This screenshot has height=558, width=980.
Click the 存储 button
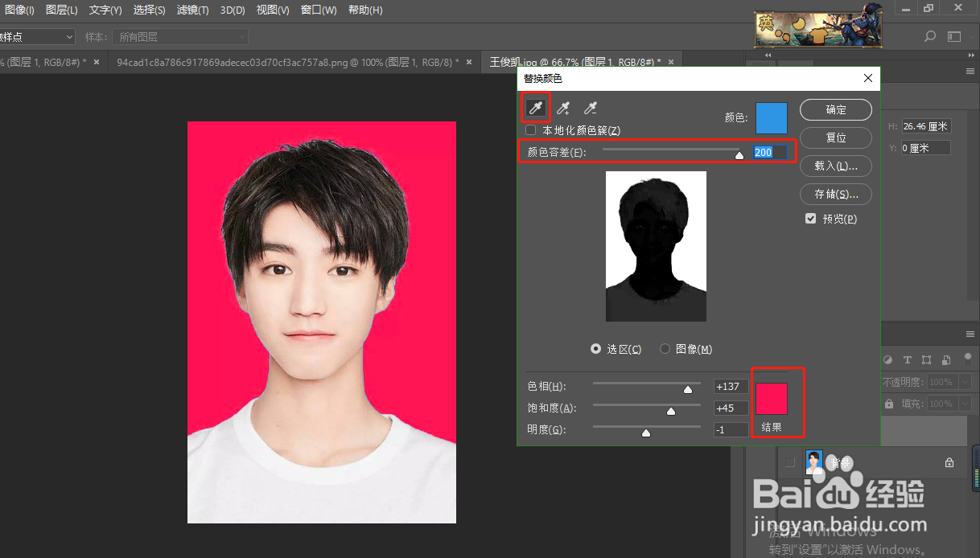(835, 194)
